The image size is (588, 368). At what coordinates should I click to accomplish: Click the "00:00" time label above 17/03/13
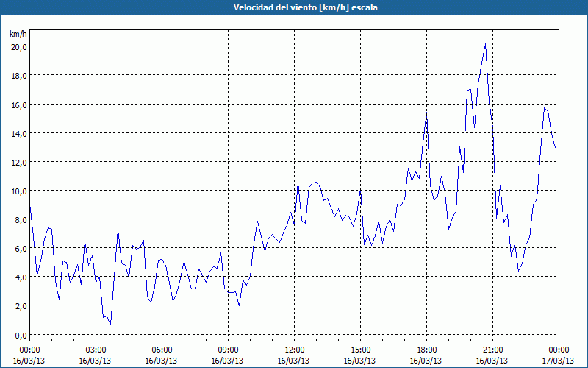[x=559, y=350]
